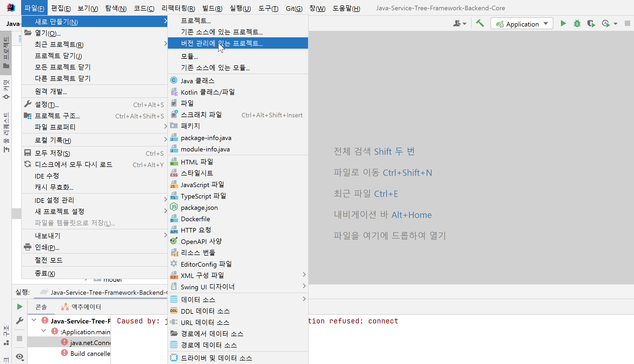Click 모두 저장(S)
This screenshot has width=634, height=364.
94,153
